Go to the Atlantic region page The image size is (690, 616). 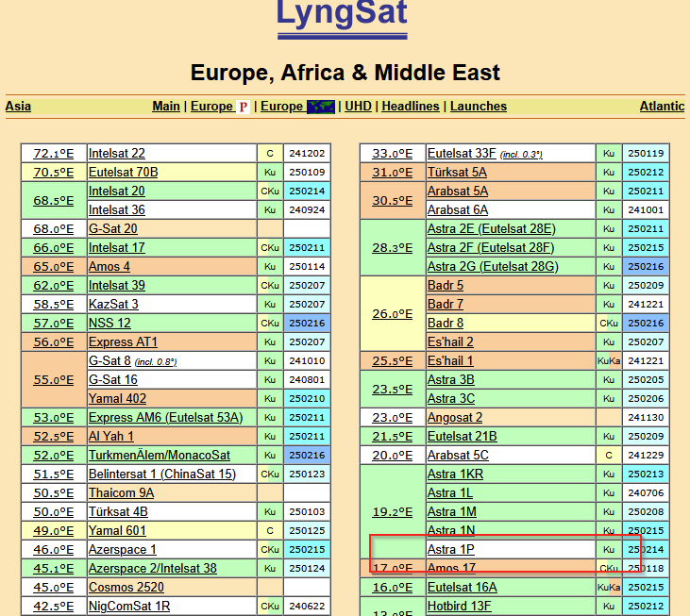click(x=662, y=107)
